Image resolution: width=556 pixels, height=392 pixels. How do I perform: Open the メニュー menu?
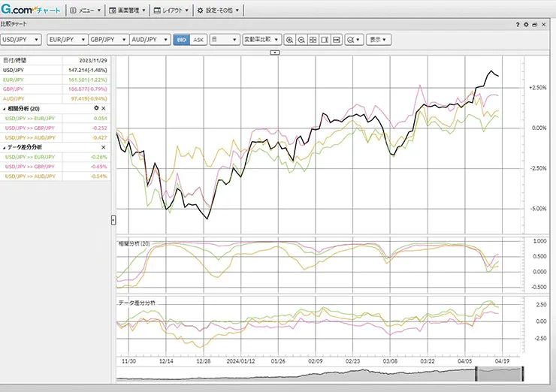[84, 11]
